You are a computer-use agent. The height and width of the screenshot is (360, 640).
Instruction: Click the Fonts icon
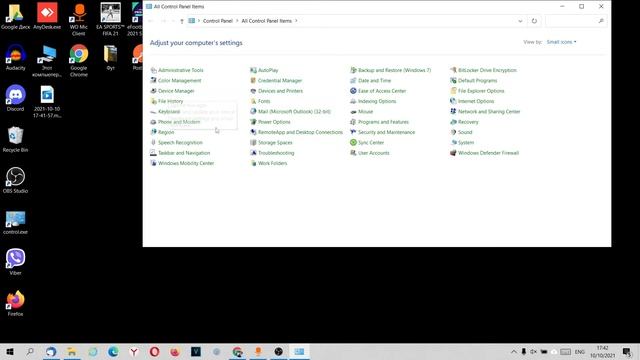pos(253,101)
